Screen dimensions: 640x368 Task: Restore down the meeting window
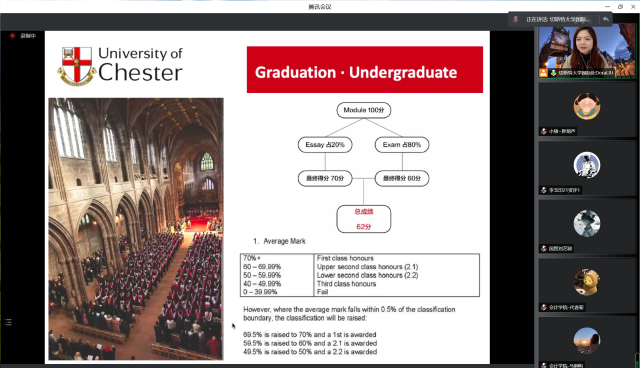620,7
